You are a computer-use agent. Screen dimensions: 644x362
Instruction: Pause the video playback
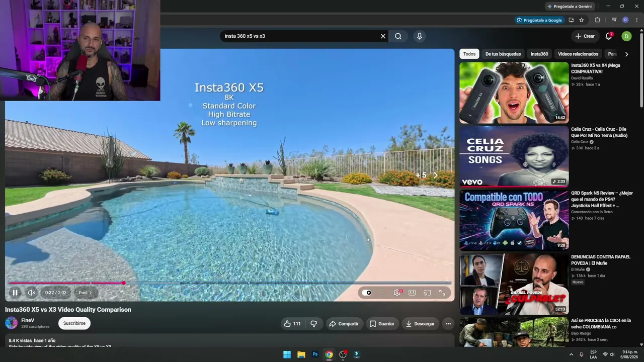[15, 293]
